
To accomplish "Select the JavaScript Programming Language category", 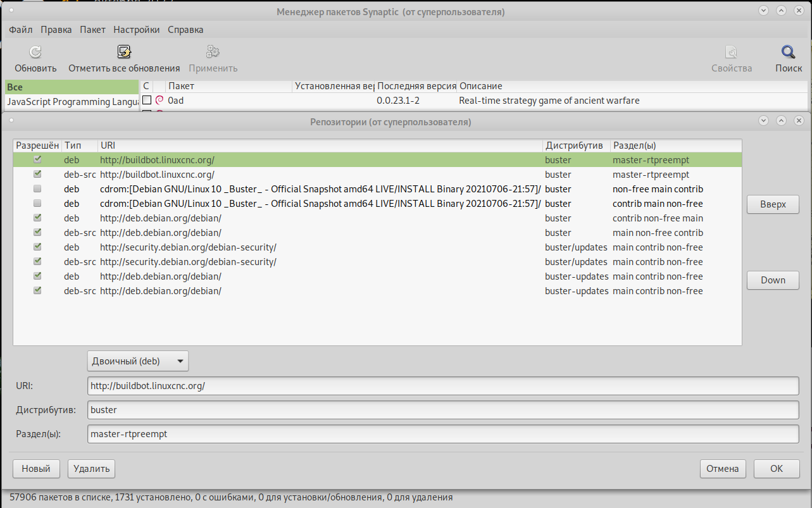I will point(72,102).
